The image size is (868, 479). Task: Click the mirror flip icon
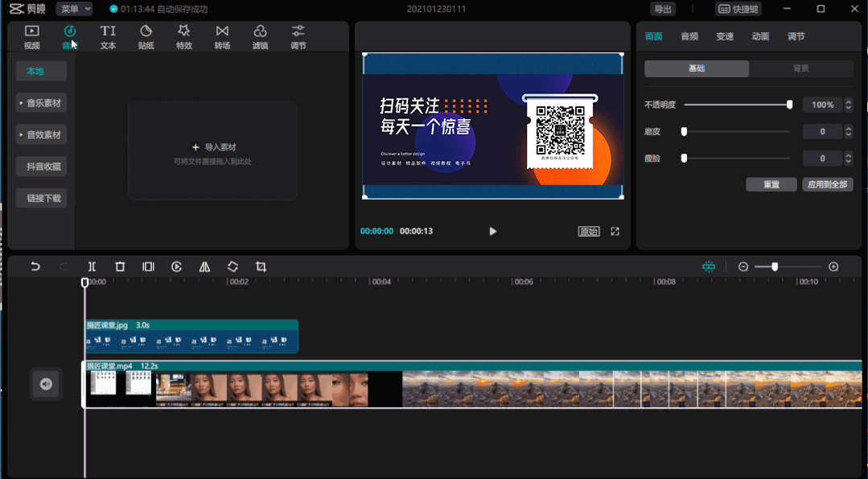coord(205,266)
